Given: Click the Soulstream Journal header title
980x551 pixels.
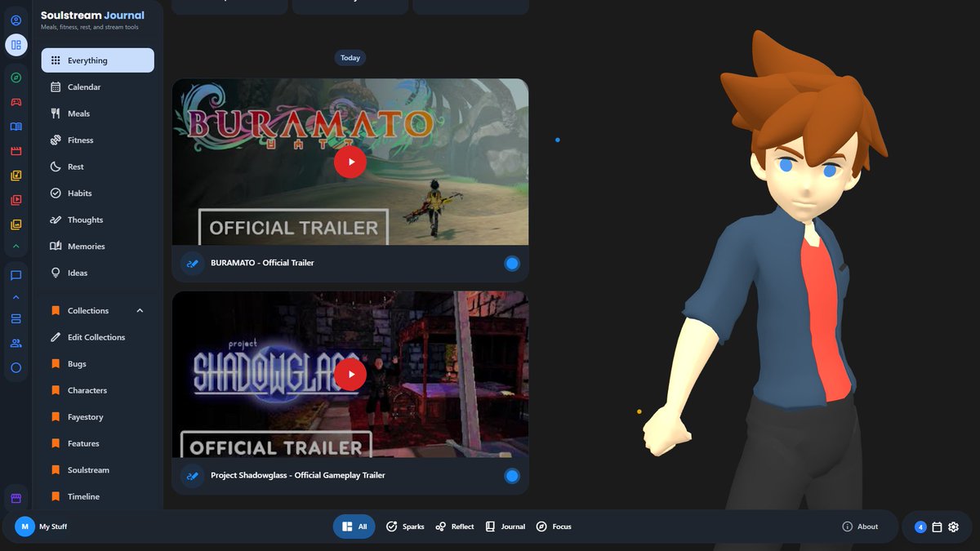Looking at the screenshot, I should pos(92,15).
